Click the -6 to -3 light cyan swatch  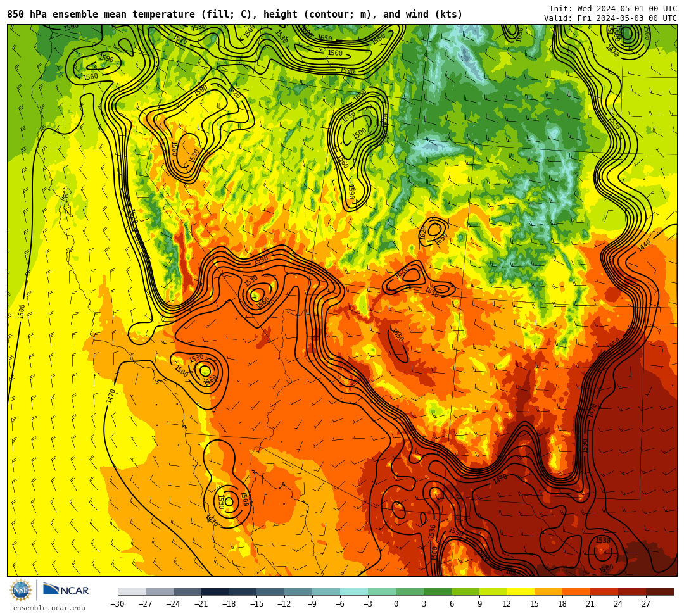354,591
